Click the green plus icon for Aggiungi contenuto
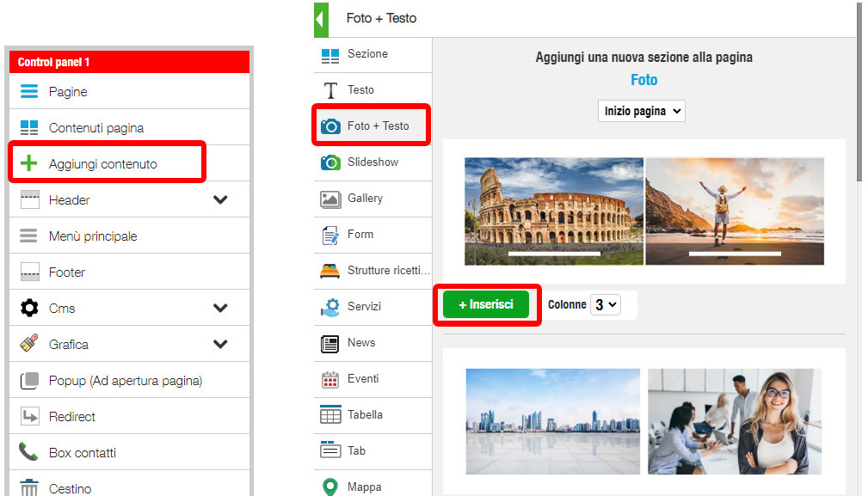The width and height of the screenshot is (868, 496). click(x=28, y=163)
